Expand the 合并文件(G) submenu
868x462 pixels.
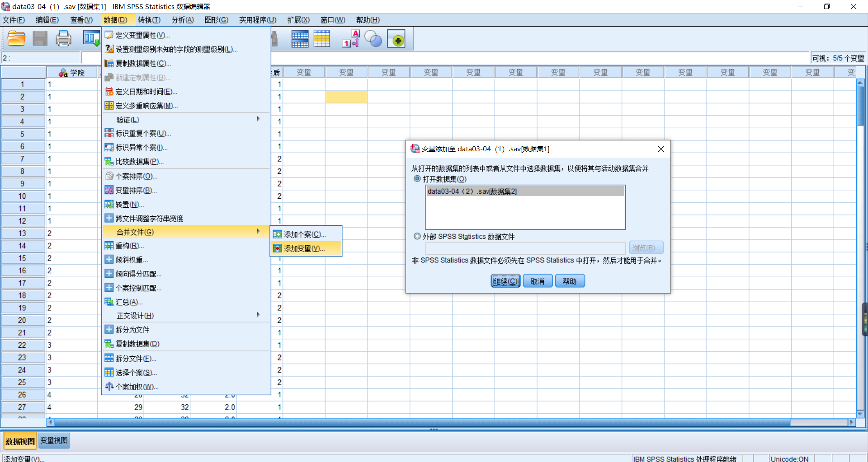click(186, 232)
